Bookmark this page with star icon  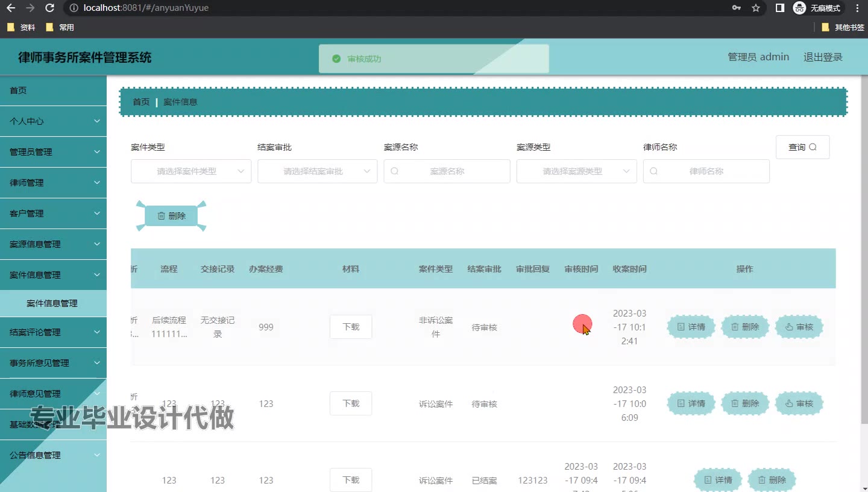(756, 8)
